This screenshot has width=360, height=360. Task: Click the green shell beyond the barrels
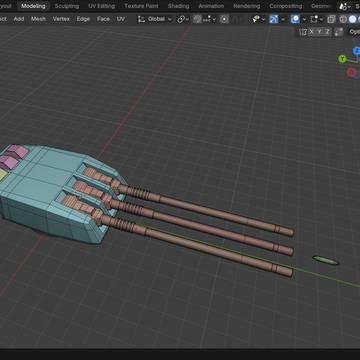(x=326, y=260)
